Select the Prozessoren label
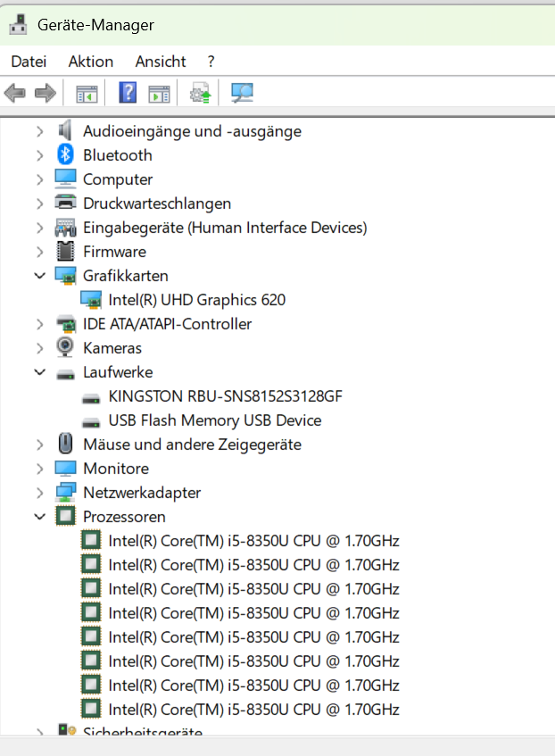Screen dimensions: 555x756 (124, 517)
